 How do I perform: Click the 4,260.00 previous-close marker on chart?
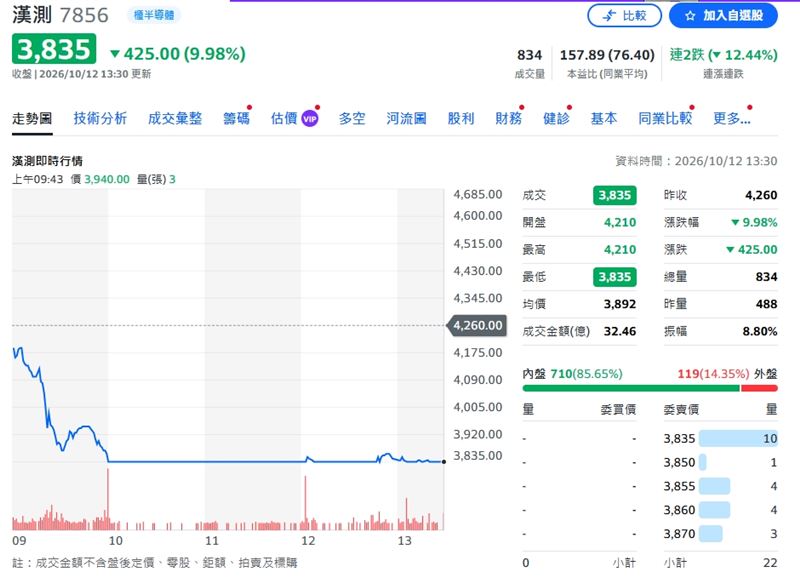tap(477, 325)
